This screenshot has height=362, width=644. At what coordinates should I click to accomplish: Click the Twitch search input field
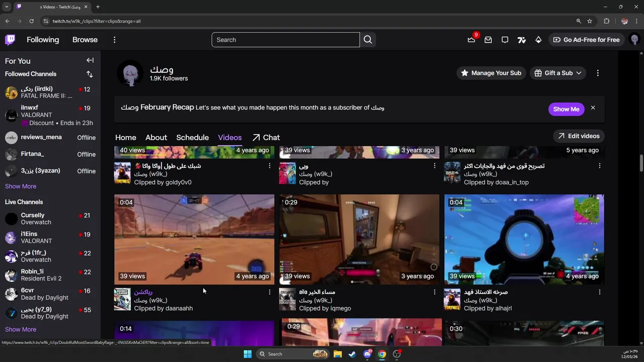pos(286,40)
